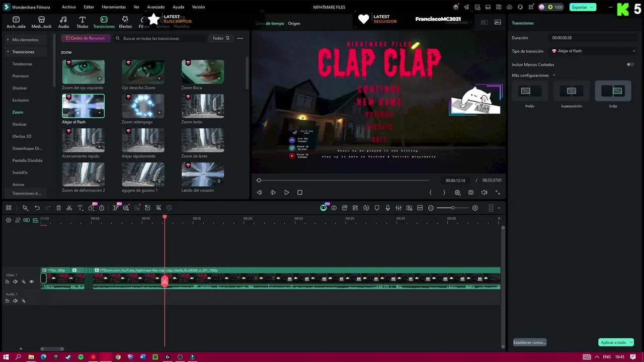Mute the Audio 1 track speaker

(x=15, y=301)
